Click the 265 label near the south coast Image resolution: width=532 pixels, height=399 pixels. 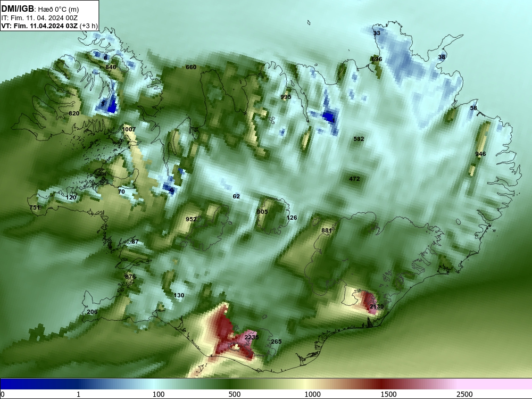(276, 342)
